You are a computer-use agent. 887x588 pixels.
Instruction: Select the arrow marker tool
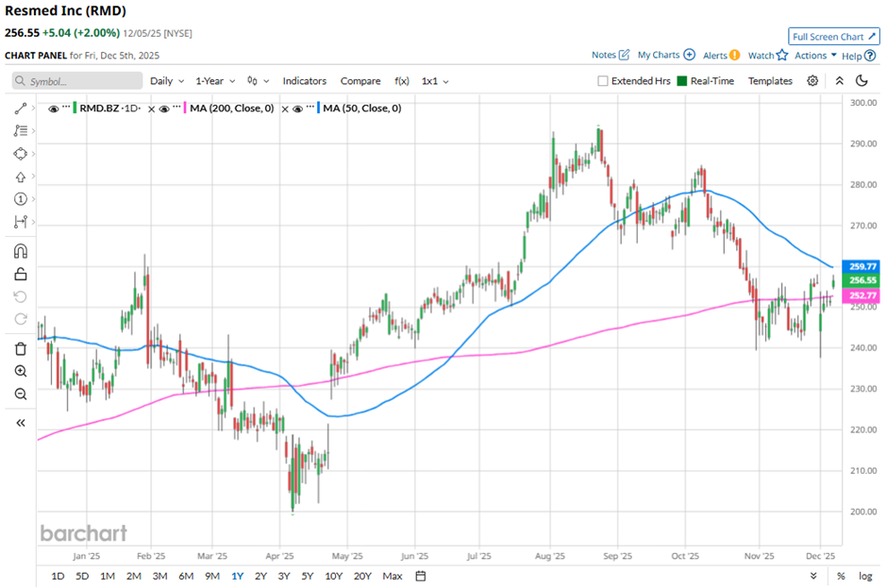click(x=21, y=176)
